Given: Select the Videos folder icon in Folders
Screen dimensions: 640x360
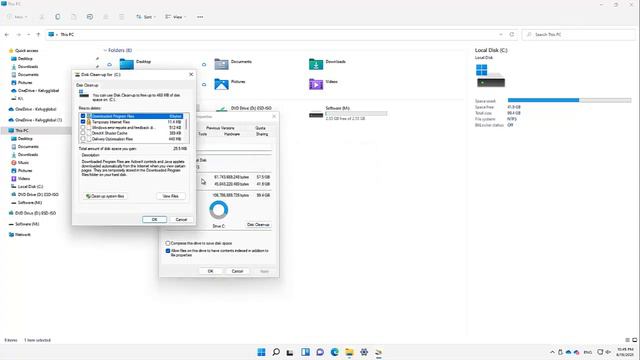Looking at the screenshot, I should pyautogui.click(x=316, y=84).
